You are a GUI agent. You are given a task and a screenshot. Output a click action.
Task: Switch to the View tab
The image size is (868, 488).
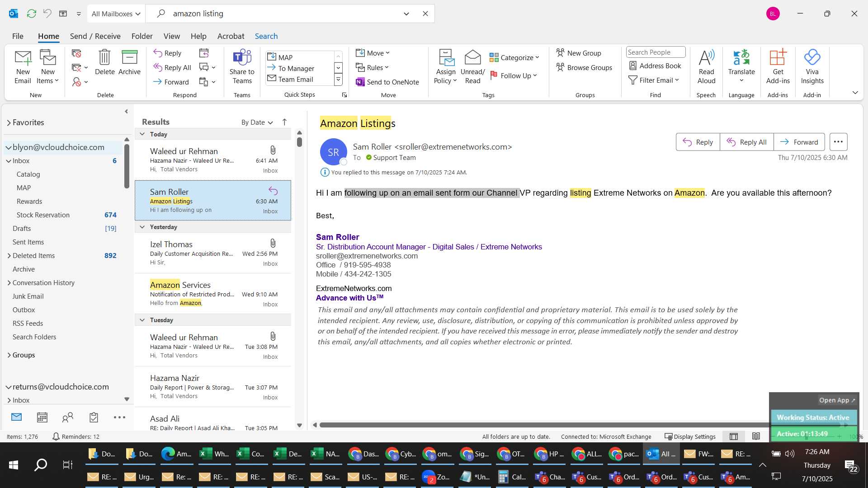coord(171,36)
